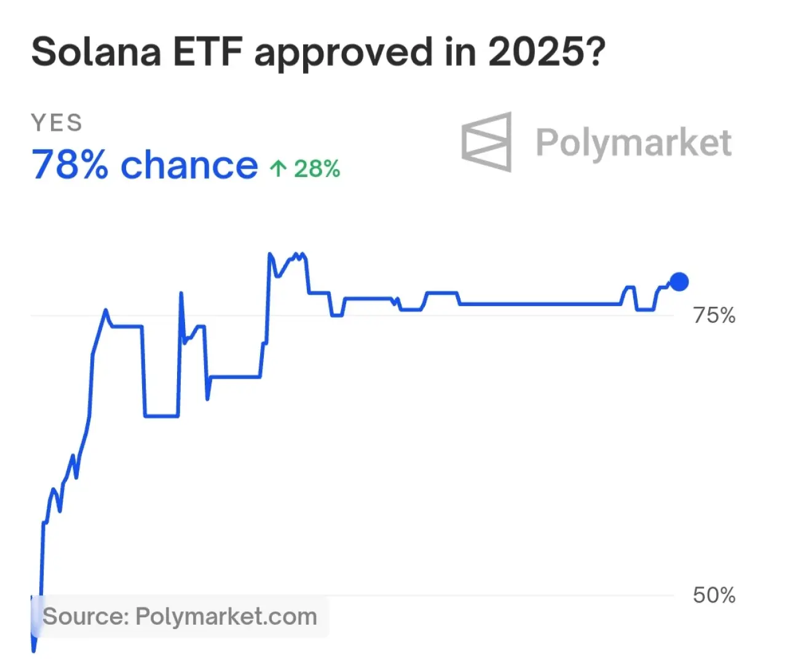This screenshot has height=672, width=787.
Task: Click the "78% chance" figure
Action: tap(145, 165)
